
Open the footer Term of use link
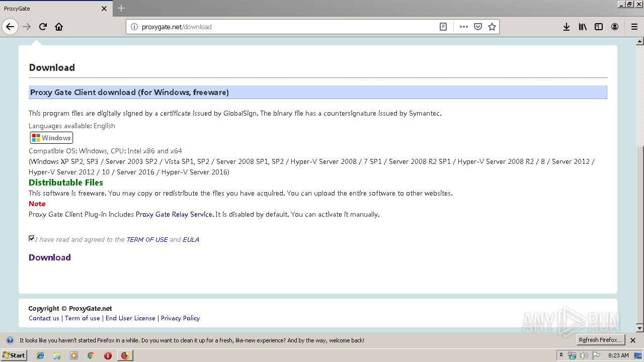pos(83,318)
